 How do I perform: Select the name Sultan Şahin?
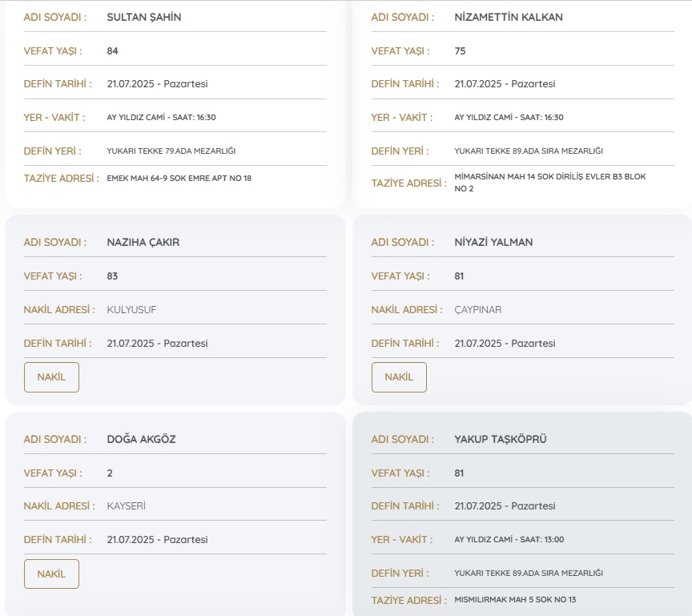[x=144, y=17]
